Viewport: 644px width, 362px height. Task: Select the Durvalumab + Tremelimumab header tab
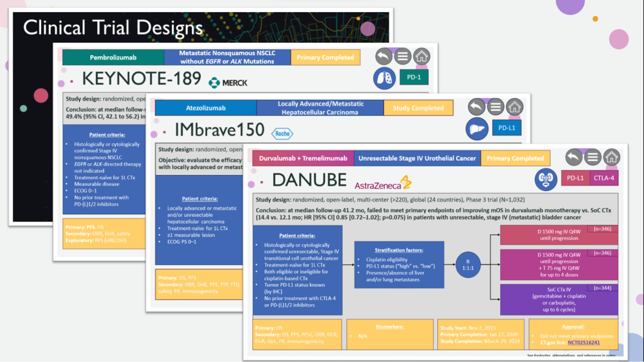(303, 158)
